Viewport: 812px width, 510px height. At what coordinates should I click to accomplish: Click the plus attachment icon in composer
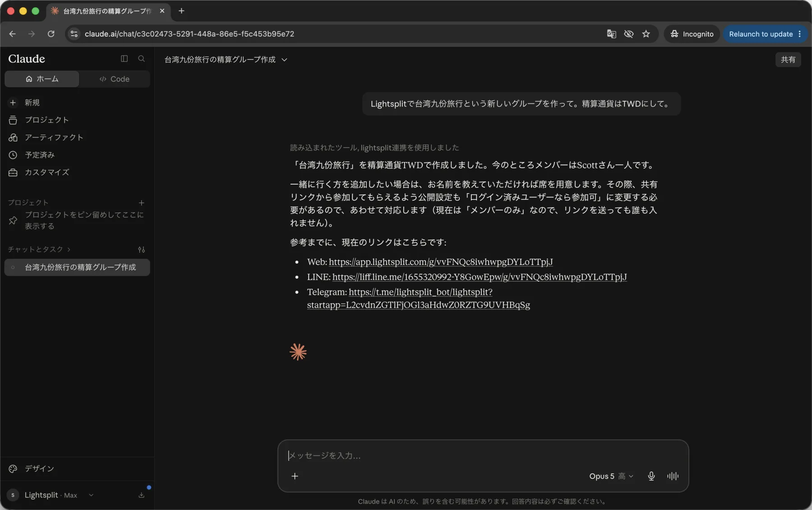(x=295, y=476)
